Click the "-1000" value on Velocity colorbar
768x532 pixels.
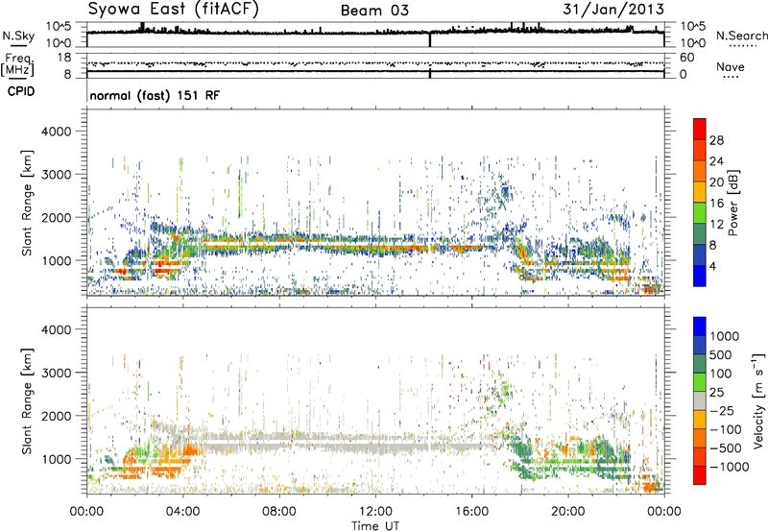730,467
